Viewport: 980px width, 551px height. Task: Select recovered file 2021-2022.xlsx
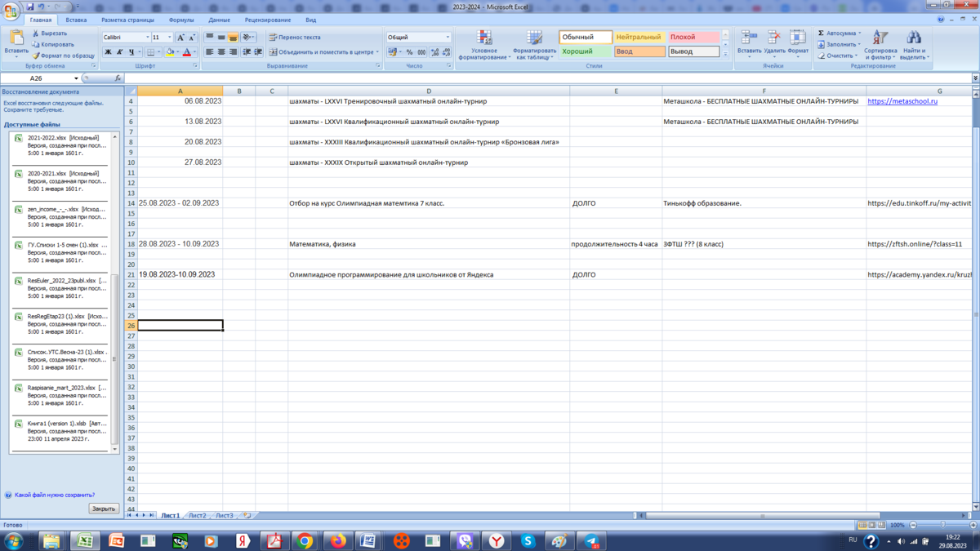[60, 145]
